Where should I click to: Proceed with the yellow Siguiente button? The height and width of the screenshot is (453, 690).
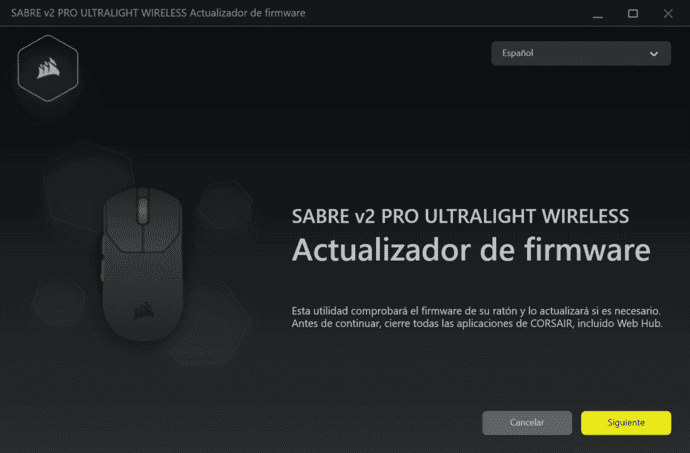626,423
